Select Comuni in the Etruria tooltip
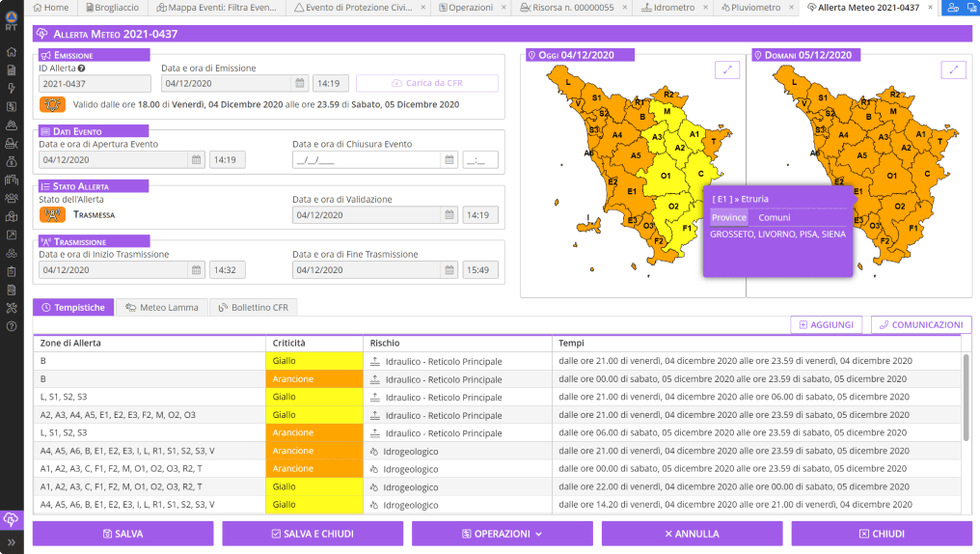The height and width of the screenshot is (554, 980). tap(775, 217)
